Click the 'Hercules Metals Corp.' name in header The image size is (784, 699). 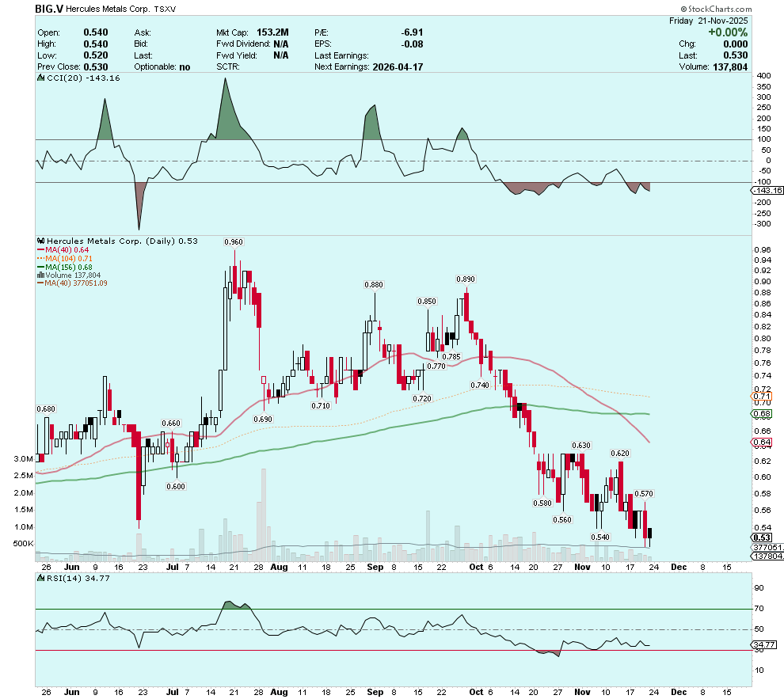click(108, 9)
